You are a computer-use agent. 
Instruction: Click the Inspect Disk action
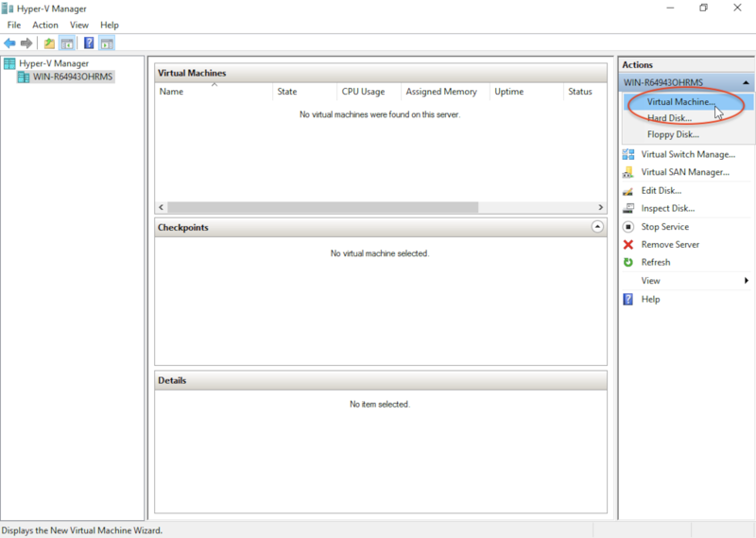(x=667, y=209)
